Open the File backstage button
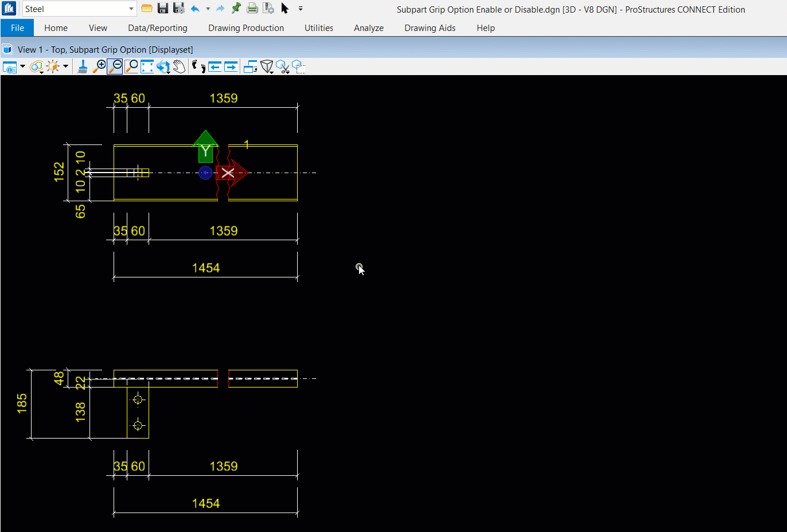The height and width of the screenshot is (532, 787). 17,28
